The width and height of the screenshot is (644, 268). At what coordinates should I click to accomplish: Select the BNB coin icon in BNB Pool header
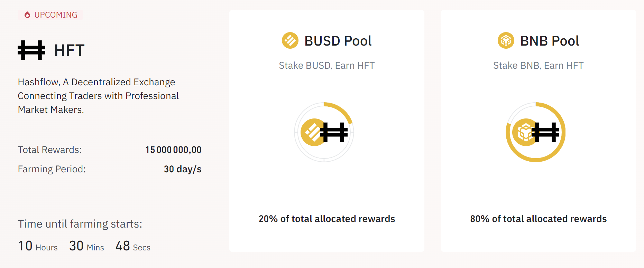[x=506, y=40]
